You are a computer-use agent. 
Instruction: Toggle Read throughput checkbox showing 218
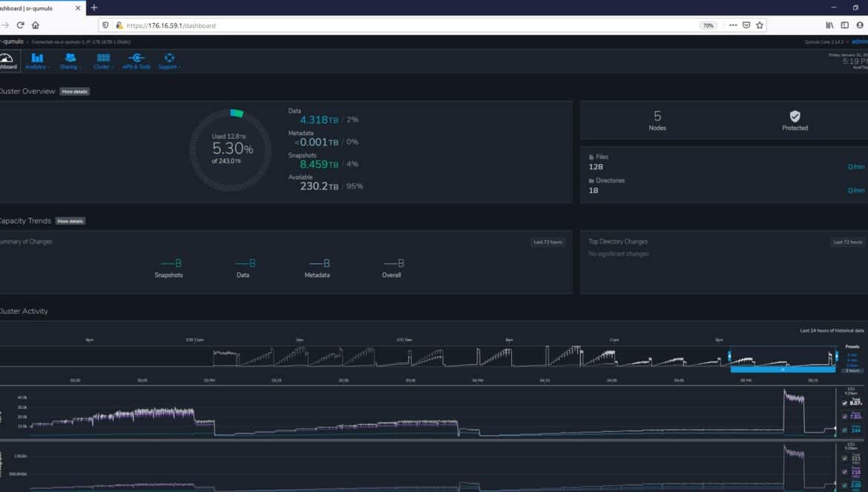[845, 472]
